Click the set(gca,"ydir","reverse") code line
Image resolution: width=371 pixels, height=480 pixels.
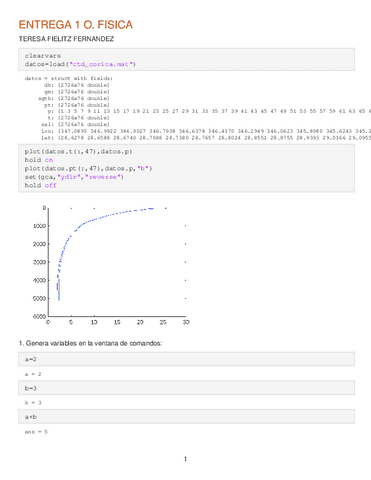[74, 177]
